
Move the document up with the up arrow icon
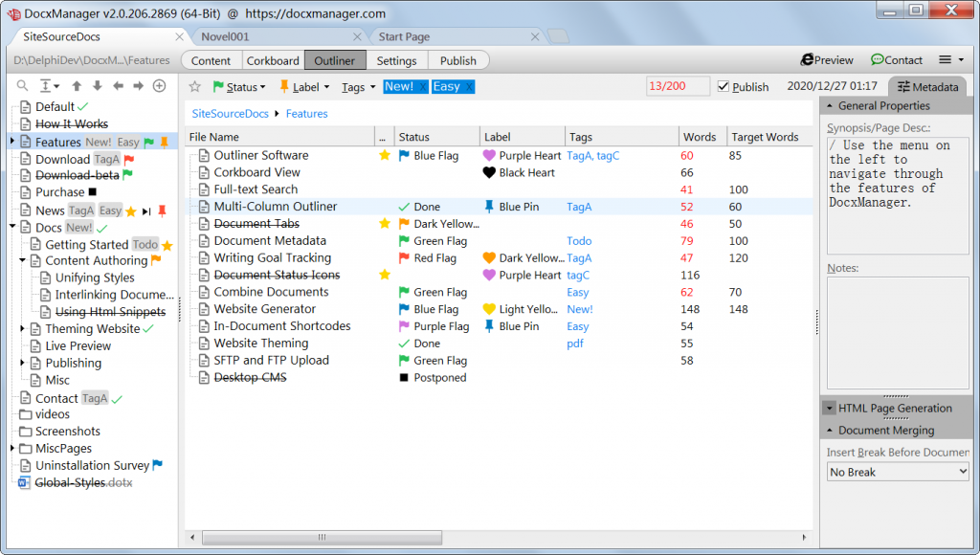click(77, 85)
